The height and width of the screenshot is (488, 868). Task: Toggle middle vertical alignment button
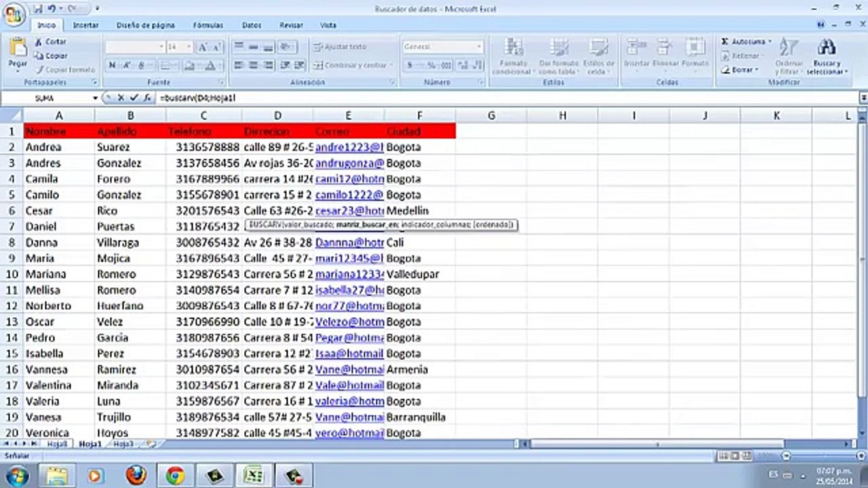[x=253, y=47]
